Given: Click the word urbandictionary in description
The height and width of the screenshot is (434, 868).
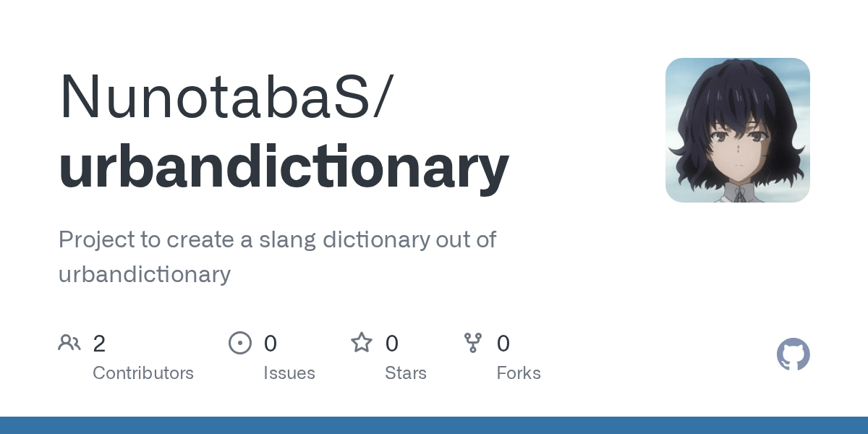Looking at the screenshot, I should [145, 275].
